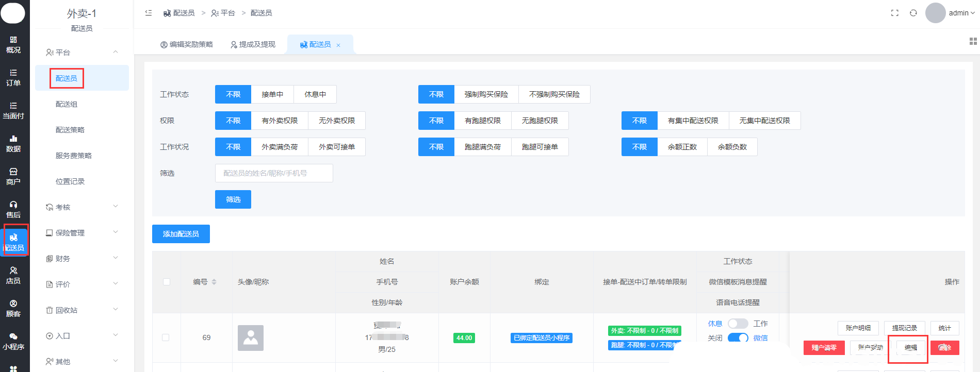This screenshot has height=372, width=980.
Task: Open 配送策略 in the side menu
Action: (70, 130)
